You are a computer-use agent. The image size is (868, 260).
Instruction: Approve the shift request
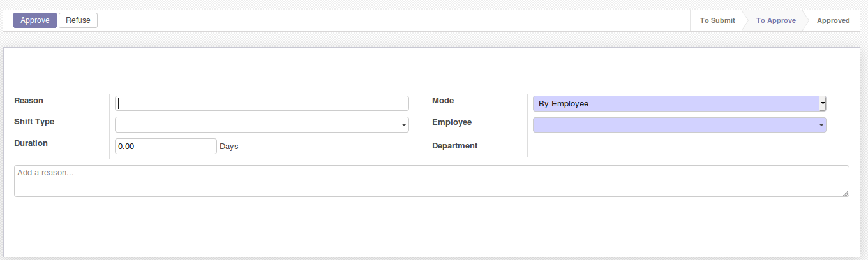pyautogui.click(x=35, y=20)
